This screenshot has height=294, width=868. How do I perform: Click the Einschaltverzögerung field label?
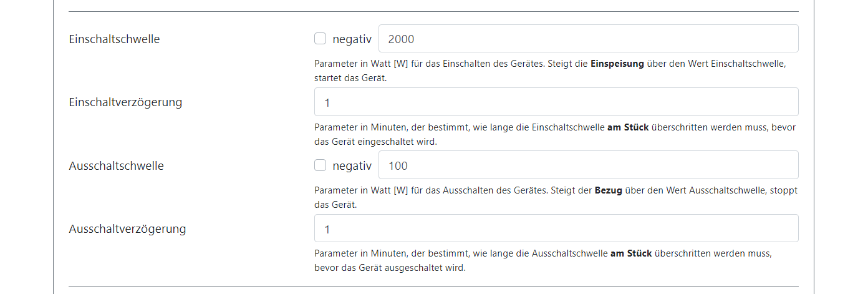[x=125, y=102]
